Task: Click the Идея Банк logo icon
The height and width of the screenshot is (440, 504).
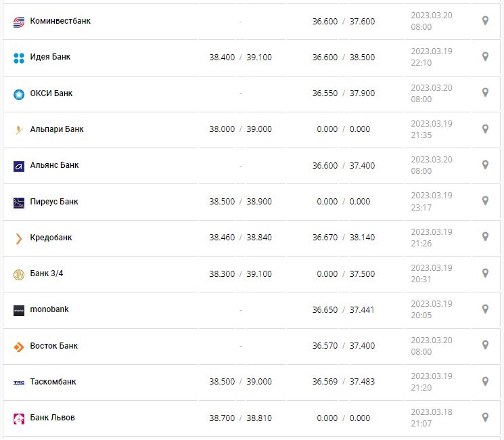Action: [x=19, y=58]
